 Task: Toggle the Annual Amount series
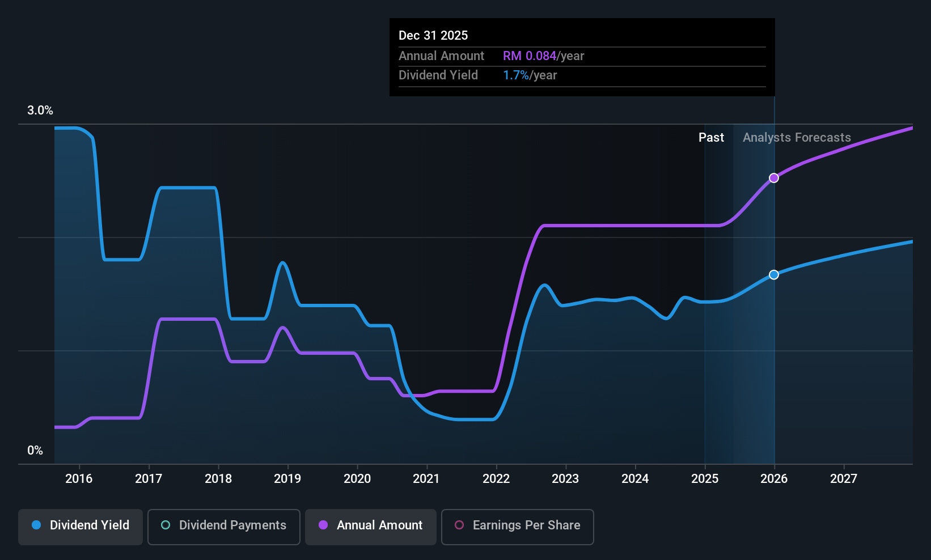click(x=371, y=527)
